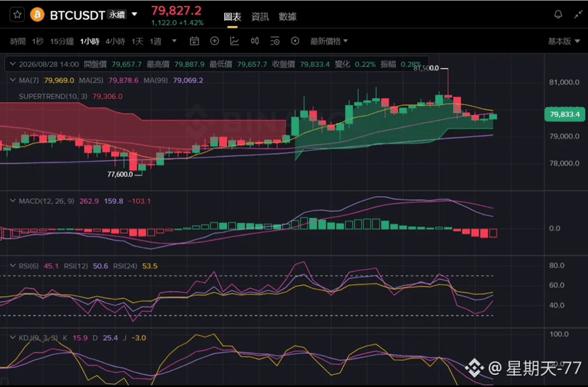Click the 79,000.0 price axis label
The image size is (588, 387).
[x=564, y=136]
